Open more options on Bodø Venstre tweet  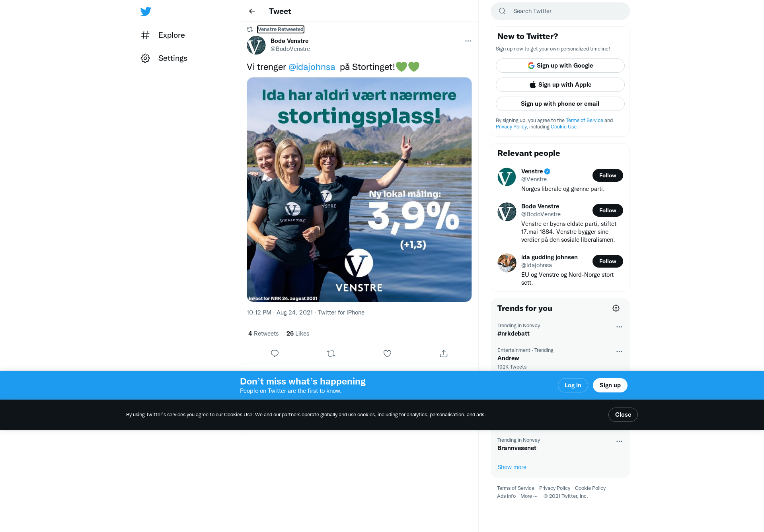[x=468, y=41]
